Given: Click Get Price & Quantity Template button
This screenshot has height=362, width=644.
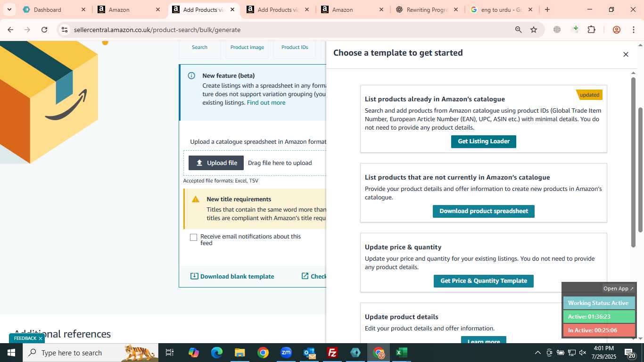Looking at the screenshot, I should (483, 281).
